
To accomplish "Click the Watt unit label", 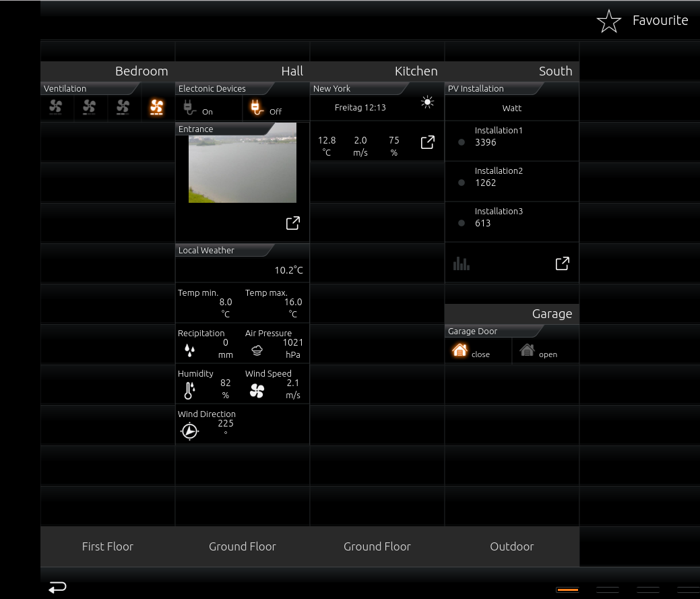I will click(511, 108).
